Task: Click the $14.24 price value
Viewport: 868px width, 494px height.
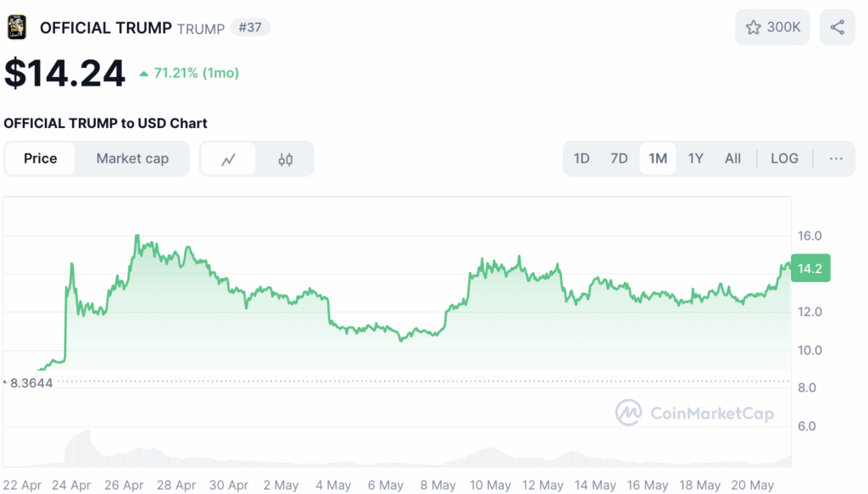Action: click(x=64, y=73)
